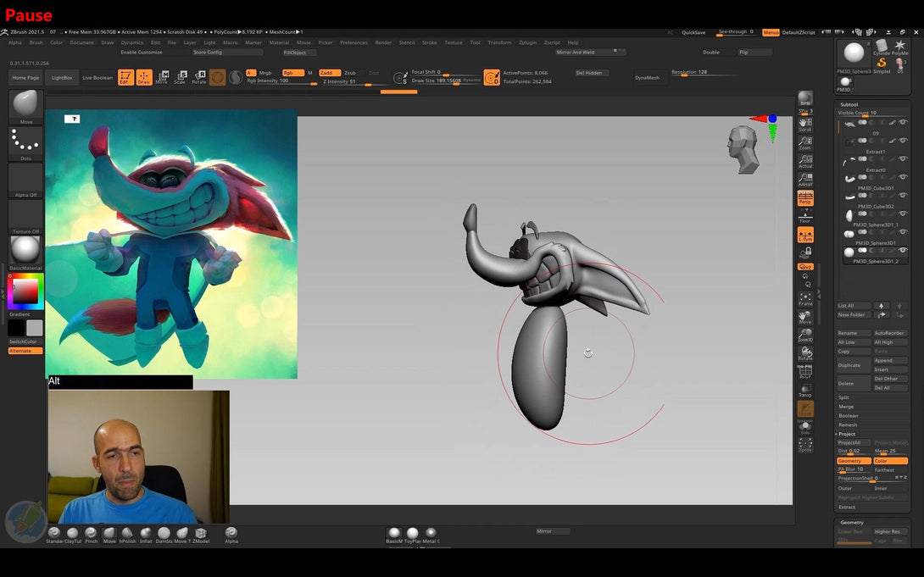Open the BasicMaterial material picker
The width and height of the screenshot is (924, 577).
(x=26, y=252)
